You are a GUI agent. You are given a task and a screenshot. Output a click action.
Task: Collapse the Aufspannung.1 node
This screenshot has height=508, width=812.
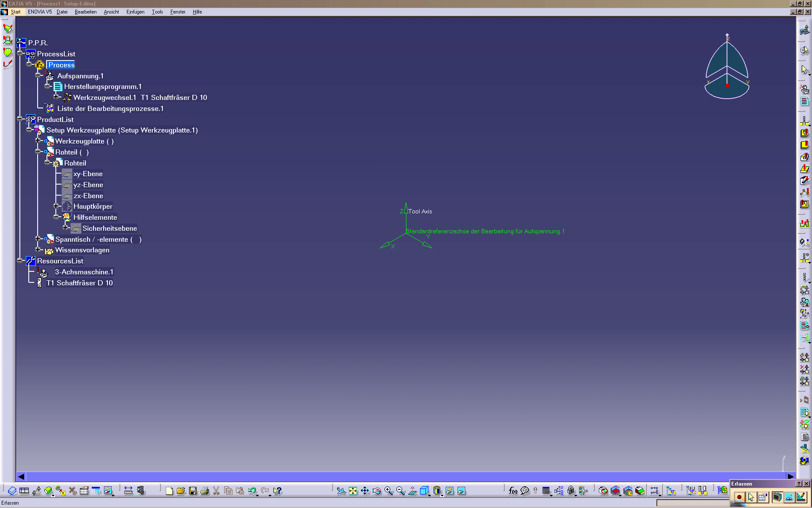[38, 75]
